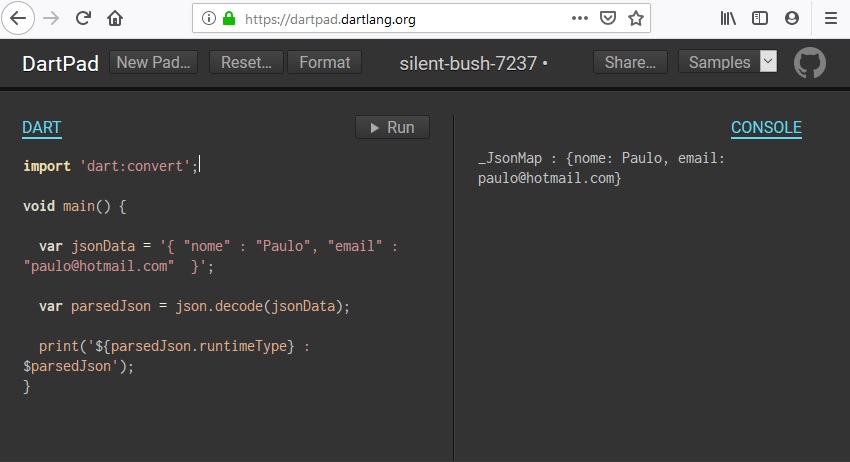Click the void main() line
Viewport: 850px width, 462px height.
75,206
